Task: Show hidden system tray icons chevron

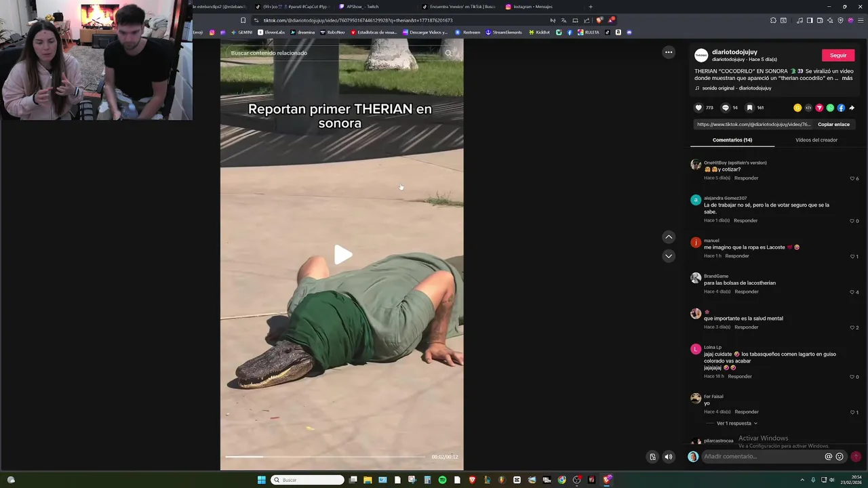Action: 802,480
